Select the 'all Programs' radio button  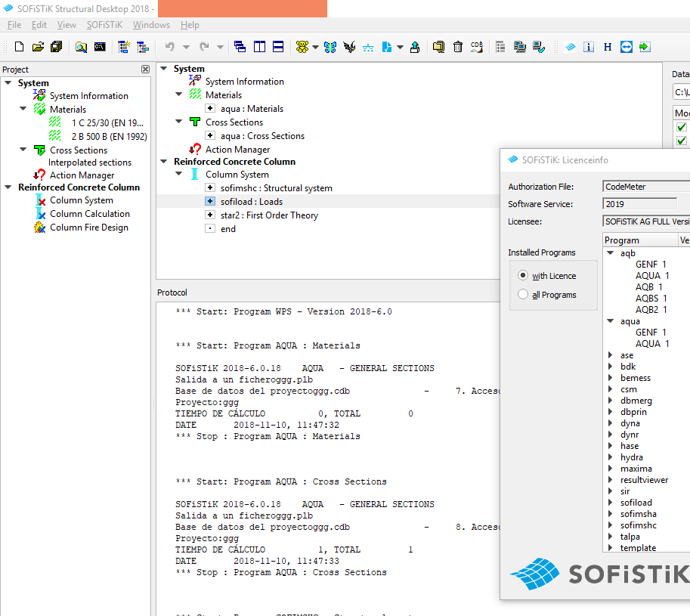point(523,294)
